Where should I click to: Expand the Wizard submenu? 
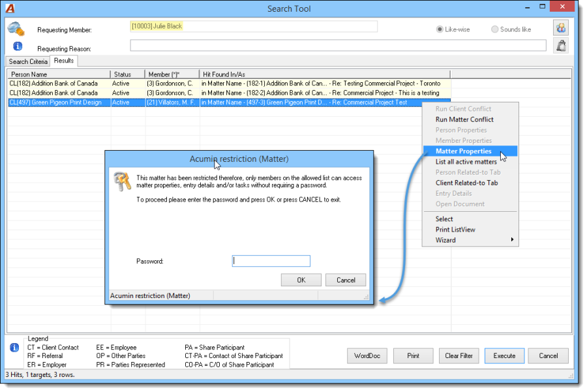pyautogui.click(x=470, y=240)
